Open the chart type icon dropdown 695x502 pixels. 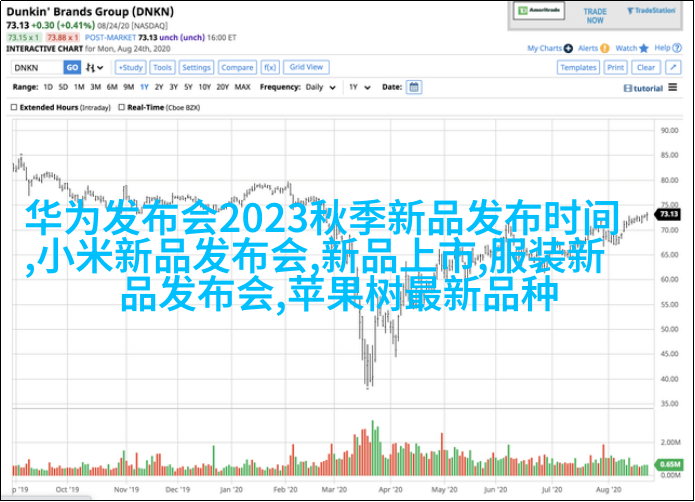[x=94, y=68]
